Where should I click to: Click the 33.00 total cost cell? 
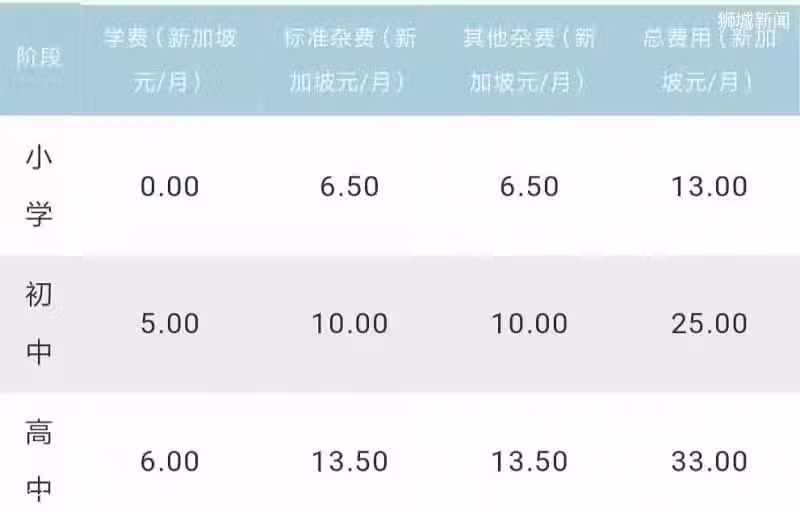[x=709, y=461]
